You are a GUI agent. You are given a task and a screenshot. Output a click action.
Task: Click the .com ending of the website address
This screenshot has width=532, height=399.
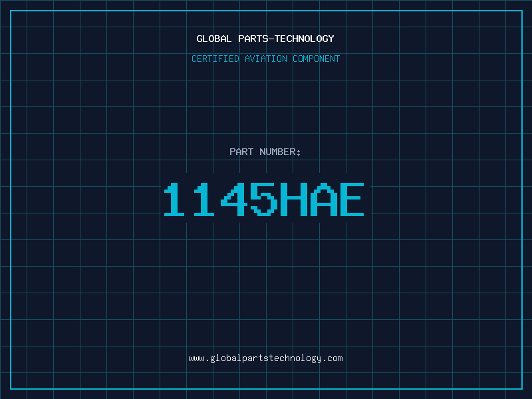pyautogui.click(x=332, y=358)
